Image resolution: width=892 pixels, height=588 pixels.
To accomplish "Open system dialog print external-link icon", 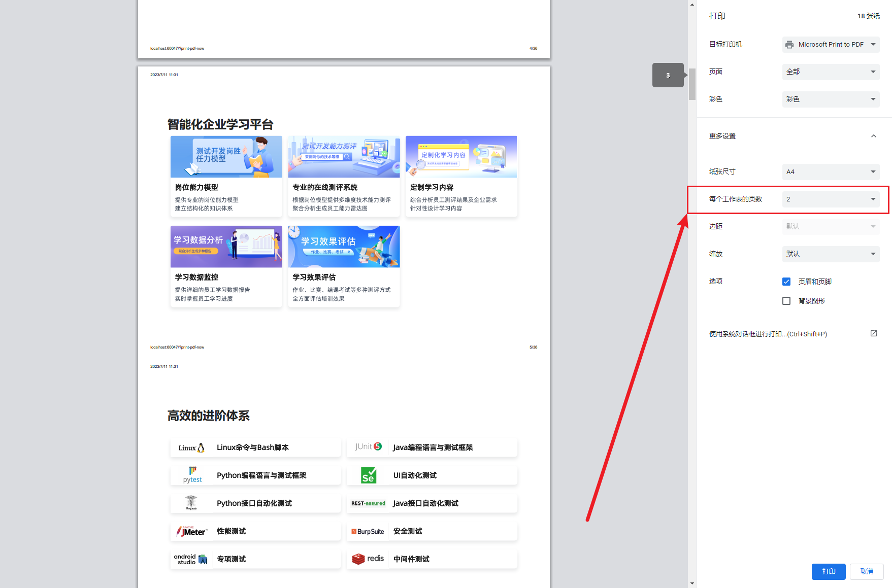I will click(873, 333).
